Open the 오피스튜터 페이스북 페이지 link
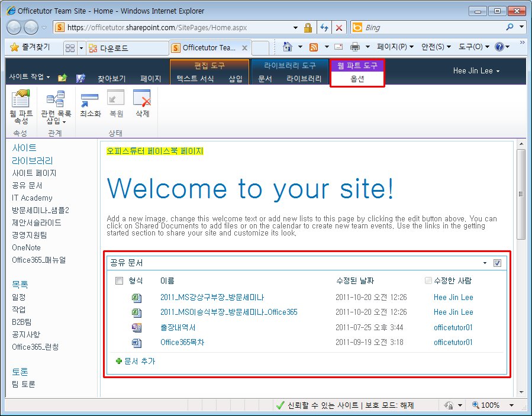 click(x=155, y=151)
